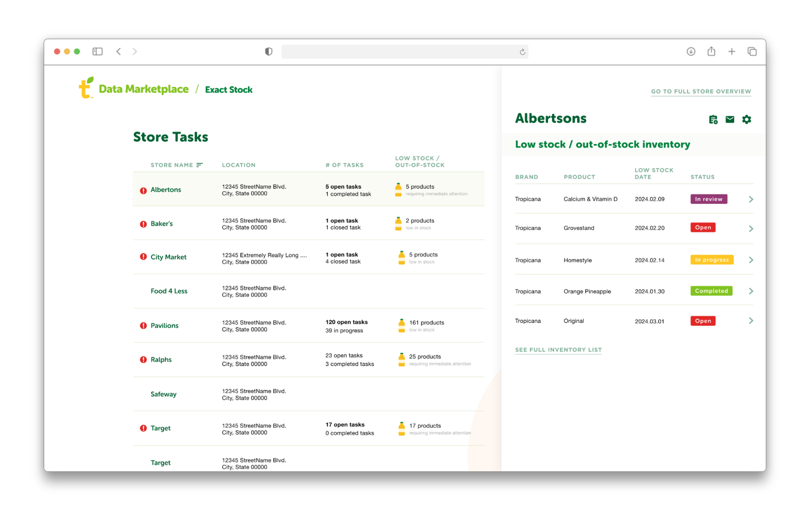Image resolution: width=812 pixels, height=510 pixels.
Task: Click the Open badge for Grovestand
Action: coord(703,227)
